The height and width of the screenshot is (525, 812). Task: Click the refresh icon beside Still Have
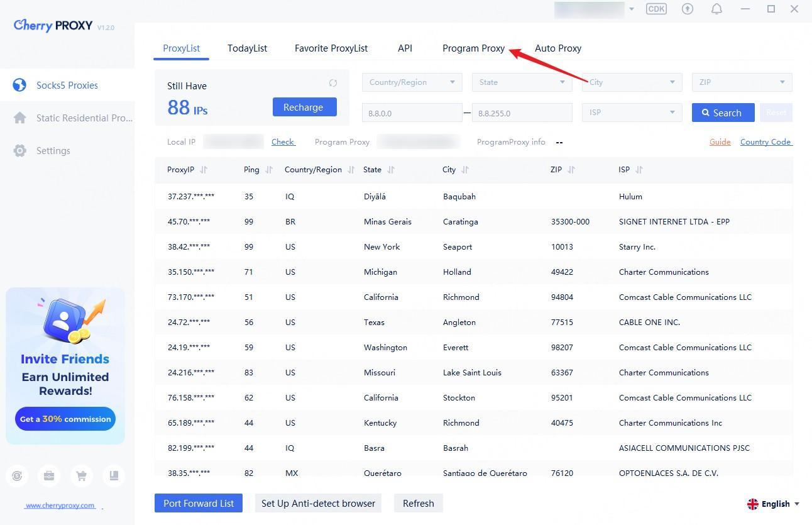333,83
